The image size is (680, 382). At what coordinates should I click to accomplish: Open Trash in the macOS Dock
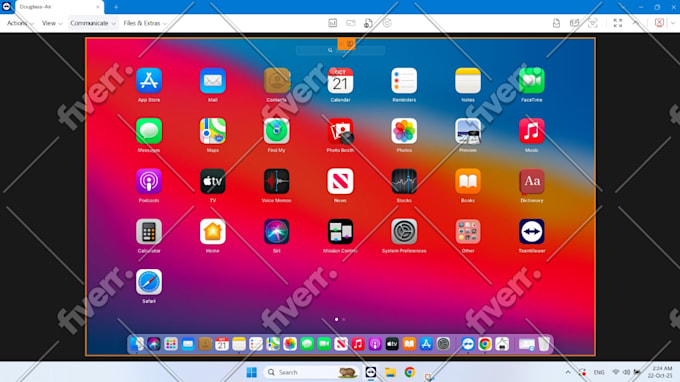click(x=544, y=344)
